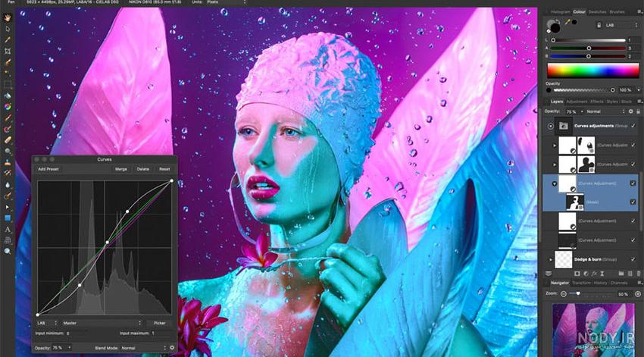Select the Clone stamp tool
The width and height of the screenshot is (644, 357).
(8, 162)
